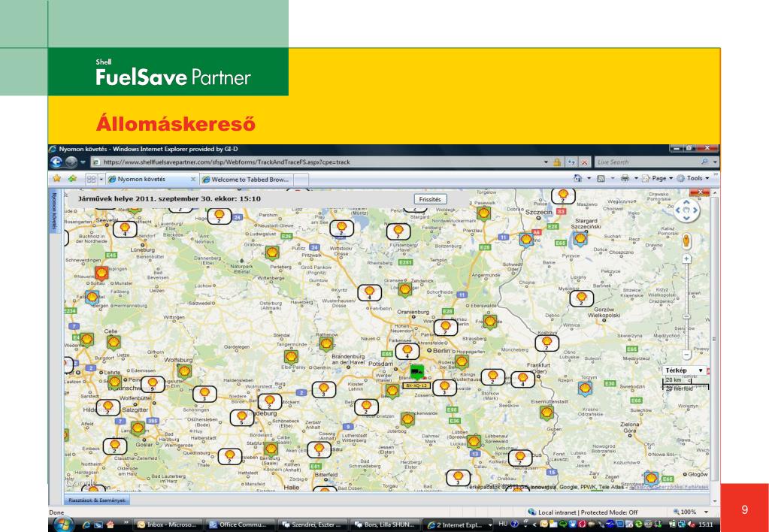Click Shell marker numbered 4 above Lüneburg
Screen dimensions: 769x532
[125, 229]
